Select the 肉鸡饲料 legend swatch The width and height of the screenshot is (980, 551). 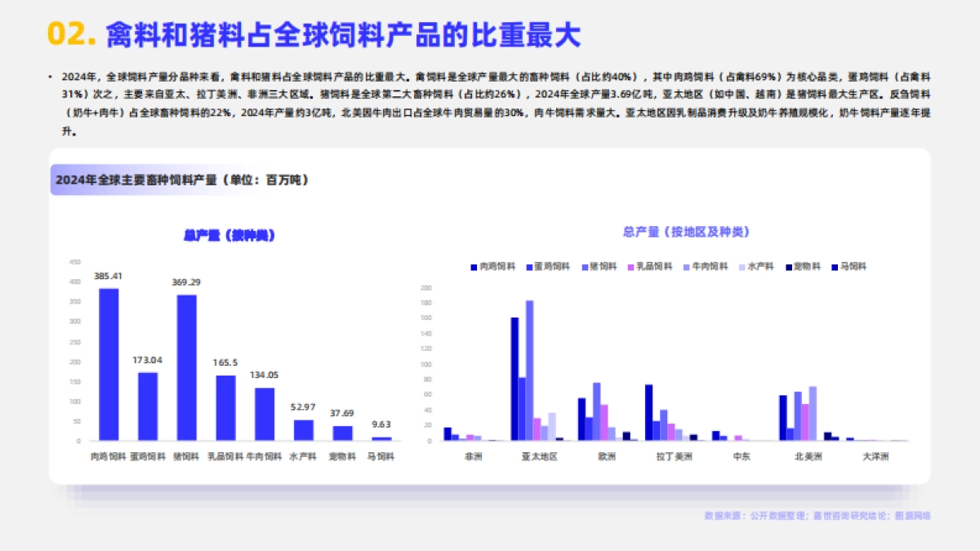[473, 268]
